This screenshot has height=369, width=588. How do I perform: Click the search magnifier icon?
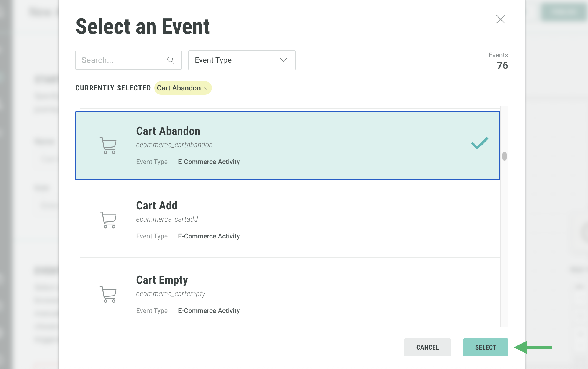(x=171, y=60)
